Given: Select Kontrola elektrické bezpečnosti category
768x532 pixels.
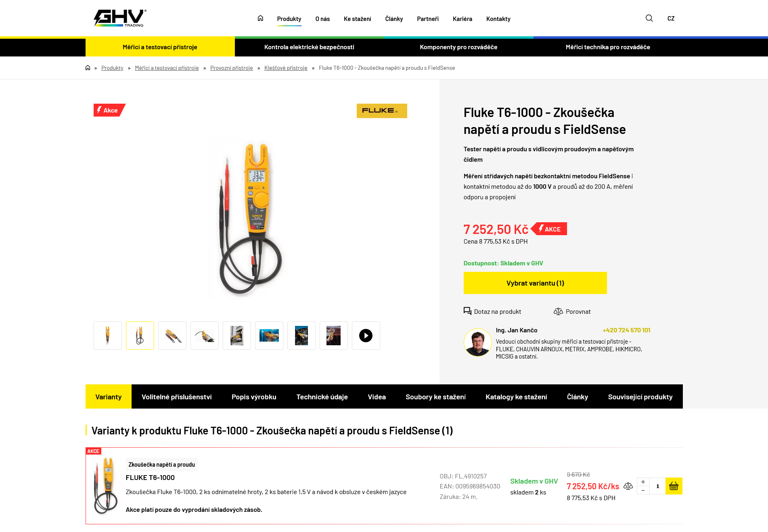Looking at the screenshot, I should (309, 47).
